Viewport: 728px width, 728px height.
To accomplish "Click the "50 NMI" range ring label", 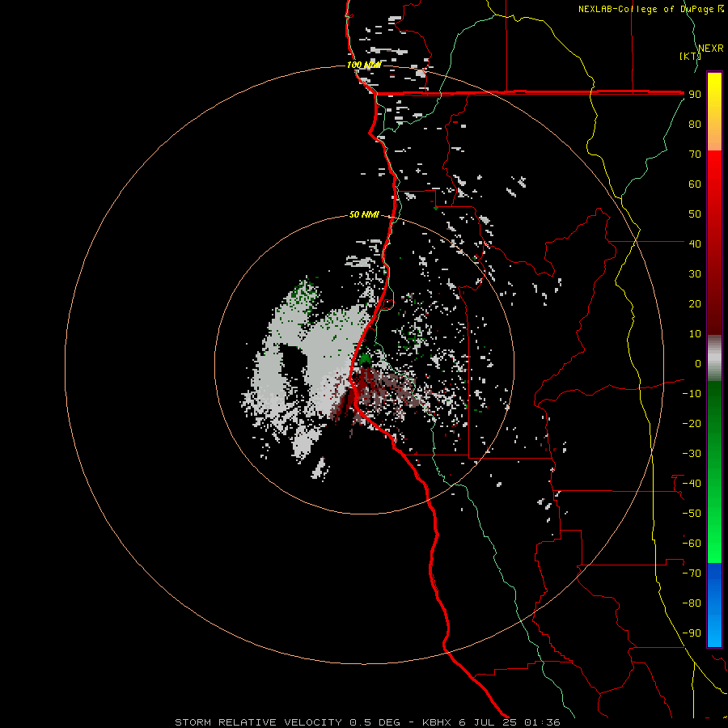I will (x=364, y=214).
